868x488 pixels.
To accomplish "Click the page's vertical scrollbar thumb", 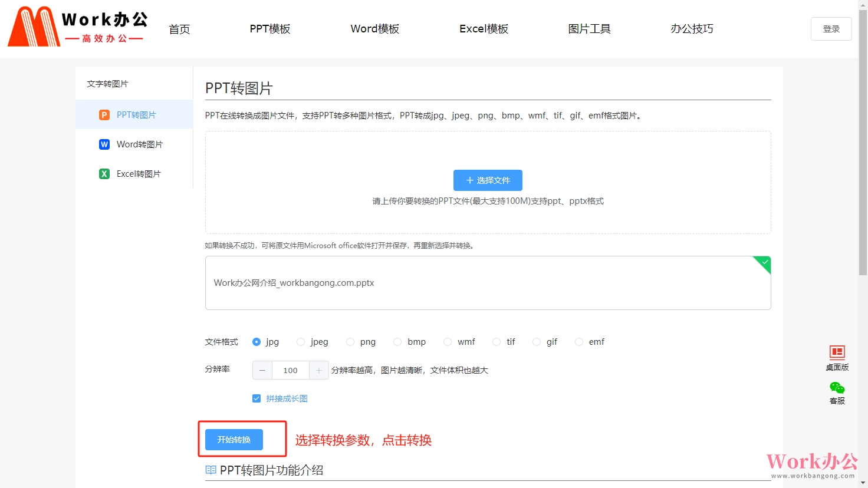I will pos(863,141).
